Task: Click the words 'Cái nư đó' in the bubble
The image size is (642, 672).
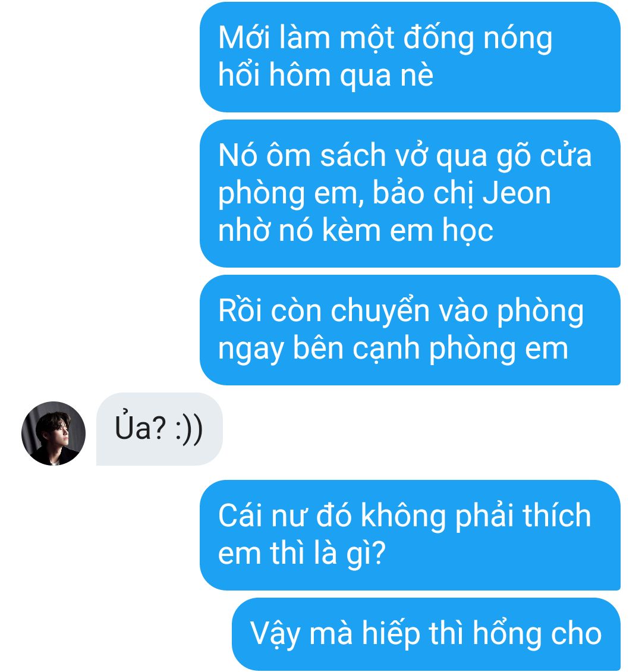Action: [284, 516]
